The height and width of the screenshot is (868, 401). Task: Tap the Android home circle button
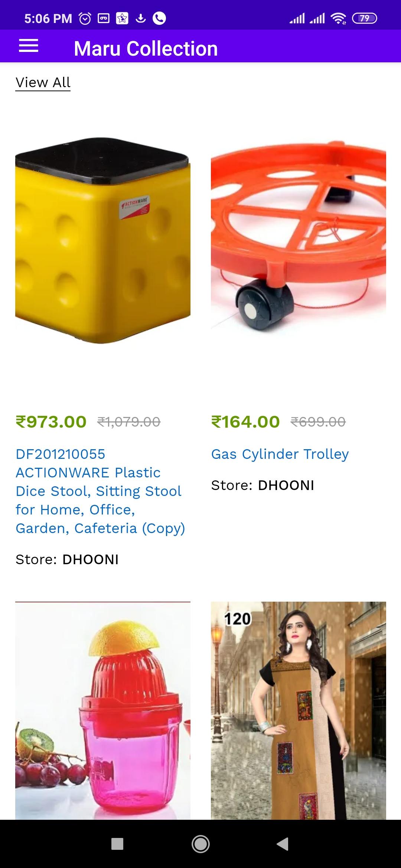click(x=200, y=844)
